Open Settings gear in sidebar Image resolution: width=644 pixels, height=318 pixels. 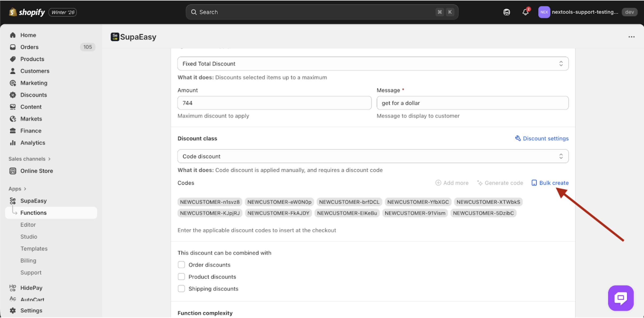coord(13,311)
